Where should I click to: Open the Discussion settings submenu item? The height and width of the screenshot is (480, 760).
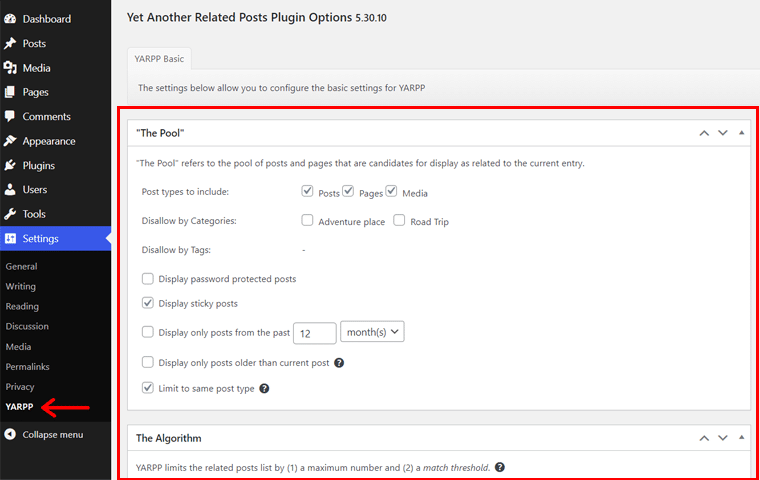pyautogui.click(x=27, y=326)
